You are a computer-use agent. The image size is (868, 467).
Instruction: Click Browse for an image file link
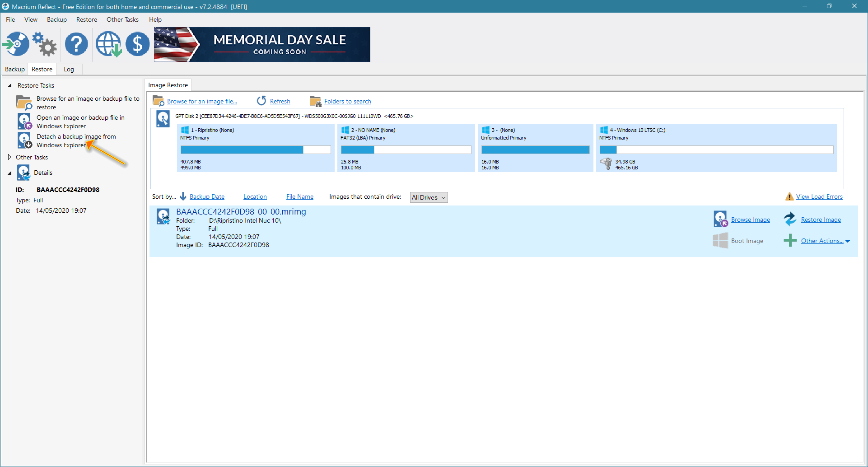coord(202,101)
